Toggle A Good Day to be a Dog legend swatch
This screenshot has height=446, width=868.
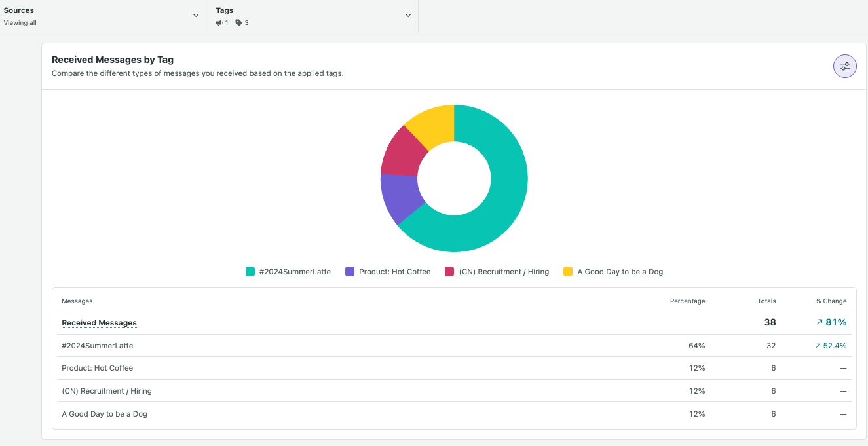coord(568,272)
